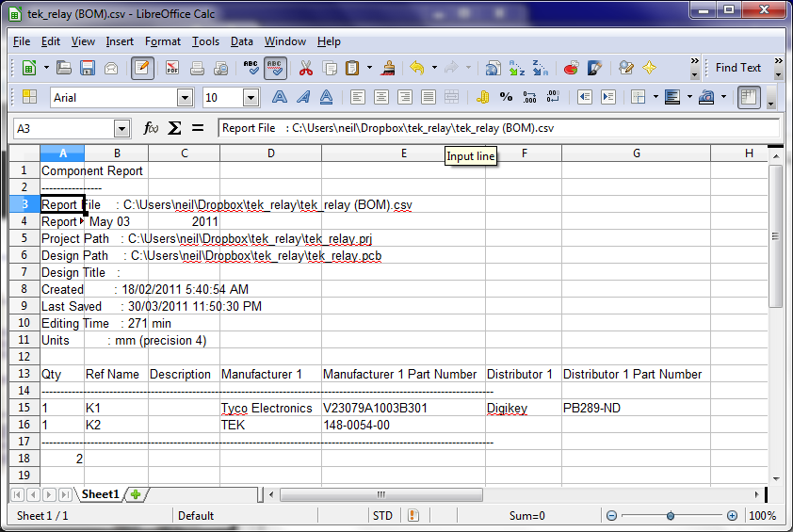Open the Format menu

coord(163,41)
